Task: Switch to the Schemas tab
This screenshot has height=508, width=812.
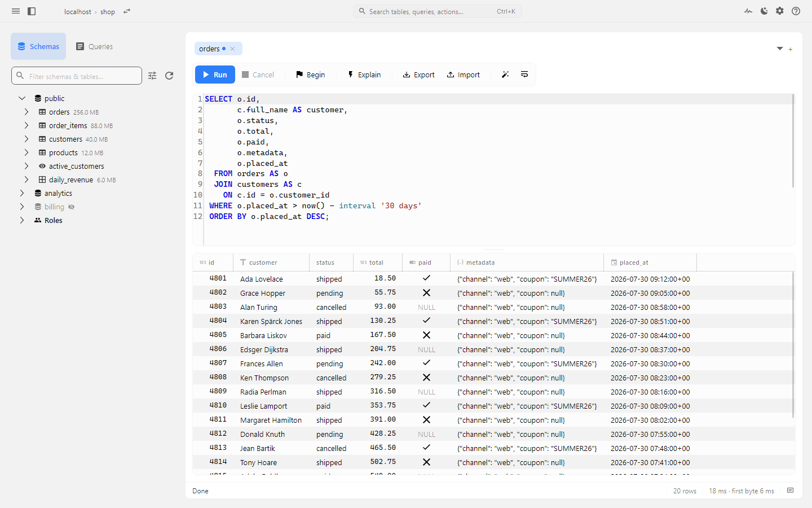Action: point(38,46)
